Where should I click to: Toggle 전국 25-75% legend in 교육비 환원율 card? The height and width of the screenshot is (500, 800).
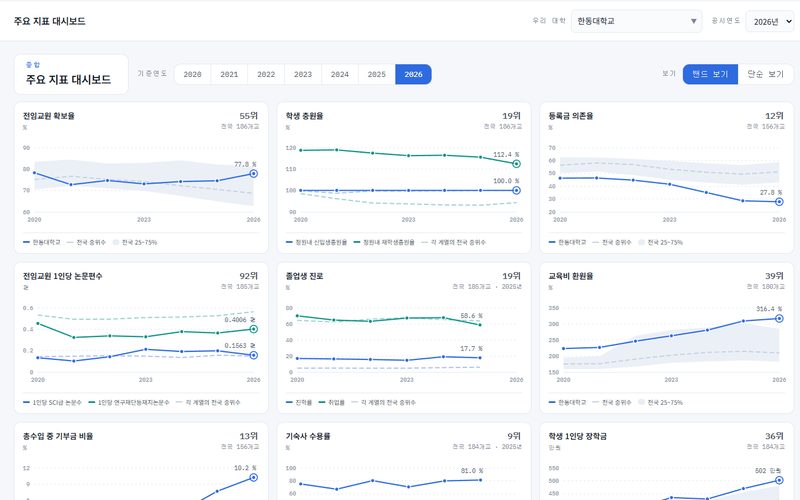click(660, 403)
